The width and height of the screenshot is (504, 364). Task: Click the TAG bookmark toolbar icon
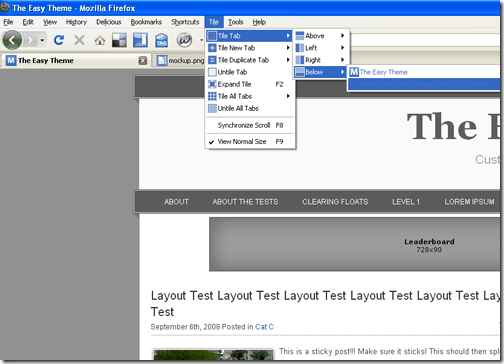162,40
